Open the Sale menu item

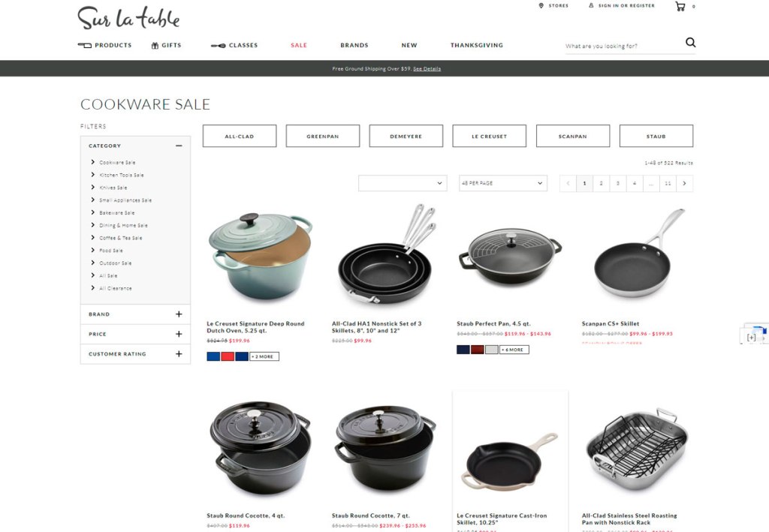299,45
